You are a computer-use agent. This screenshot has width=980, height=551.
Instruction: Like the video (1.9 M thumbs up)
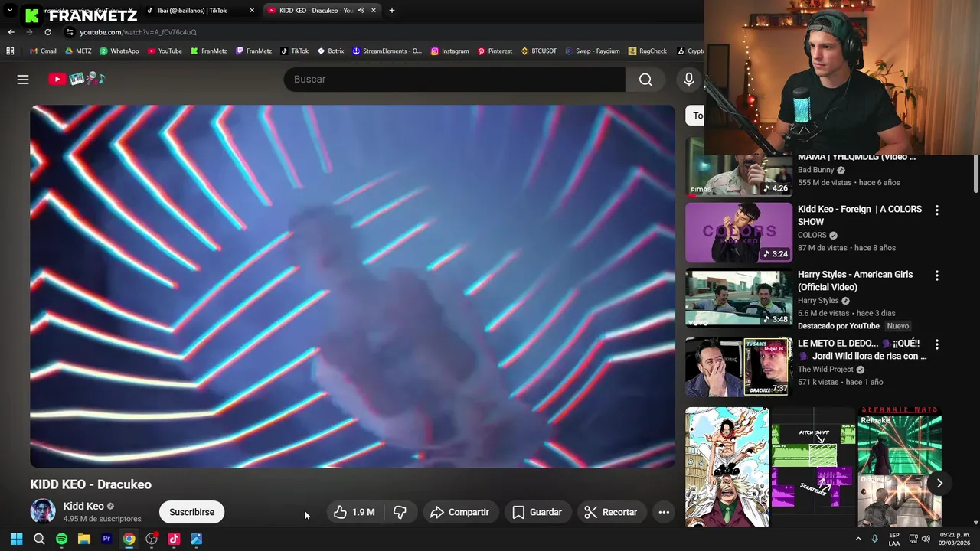pos(354,512)
